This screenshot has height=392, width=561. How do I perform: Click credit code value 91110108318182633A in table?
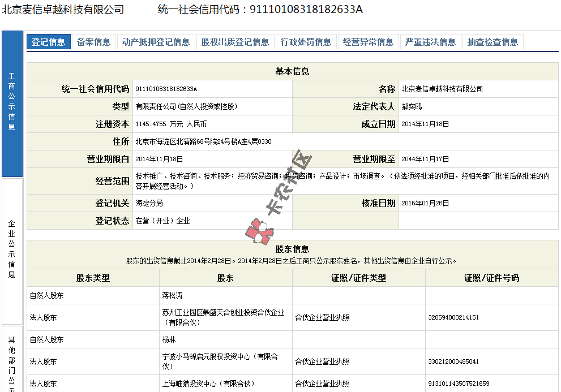(x=166, y=89)
